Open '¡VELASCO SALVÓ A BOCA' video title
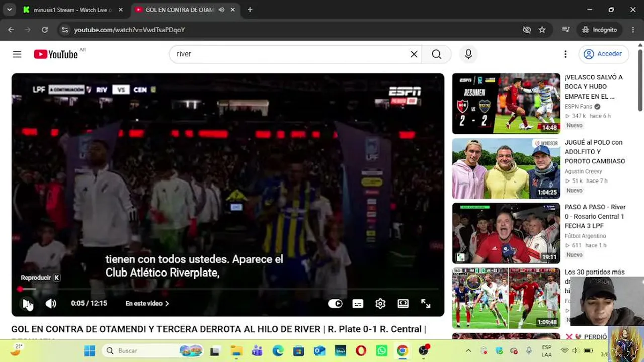The height and width of the screenshot is (362, 644). coord(594,86)
